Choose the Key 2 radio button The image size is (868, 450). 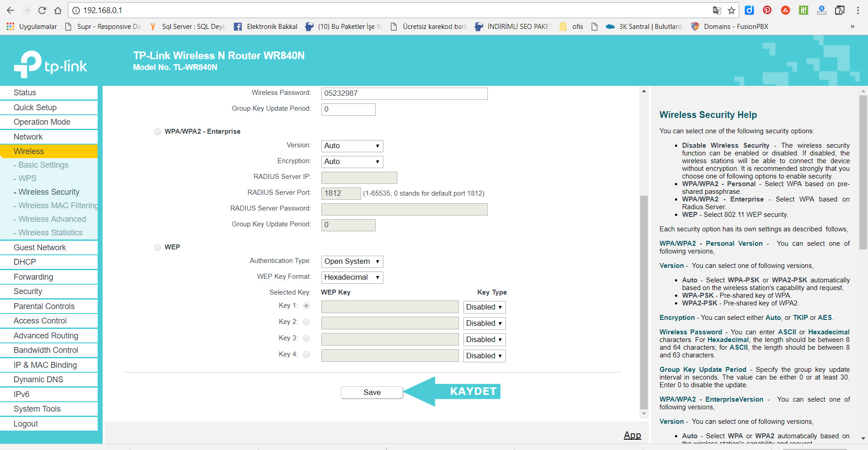[306, 322]
